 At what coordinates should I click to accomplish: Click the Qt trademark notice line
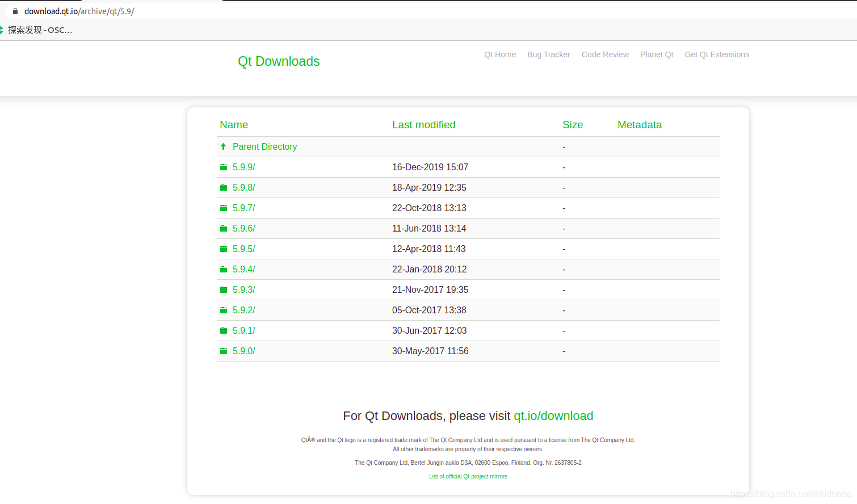pyautogui.click(x=468, y=440)
